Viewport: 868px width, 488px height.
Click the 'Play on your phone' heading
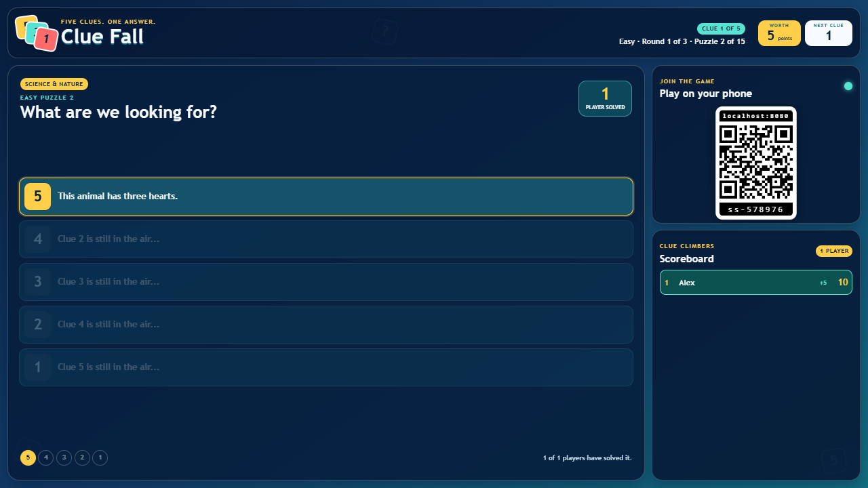pyautogui.click(x=706, y=94)
